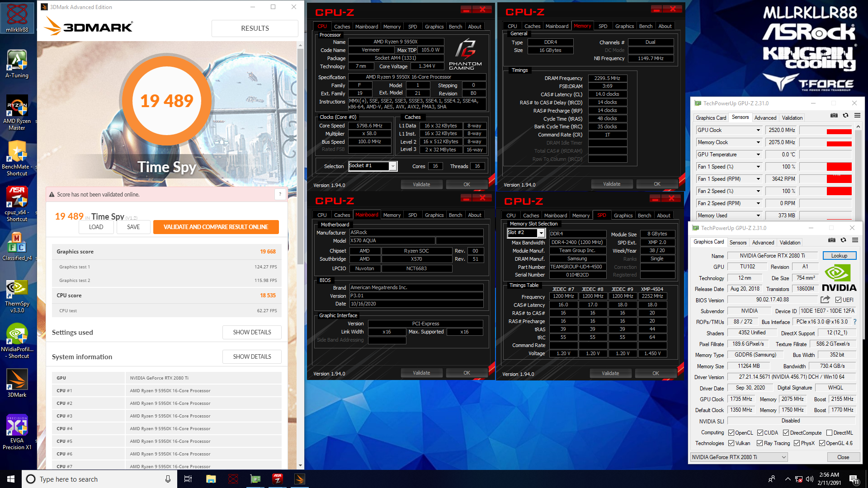Click 3DMark icon on the taskbar
The height and width of the screenshot is (488, 868).
click(300, 479)
